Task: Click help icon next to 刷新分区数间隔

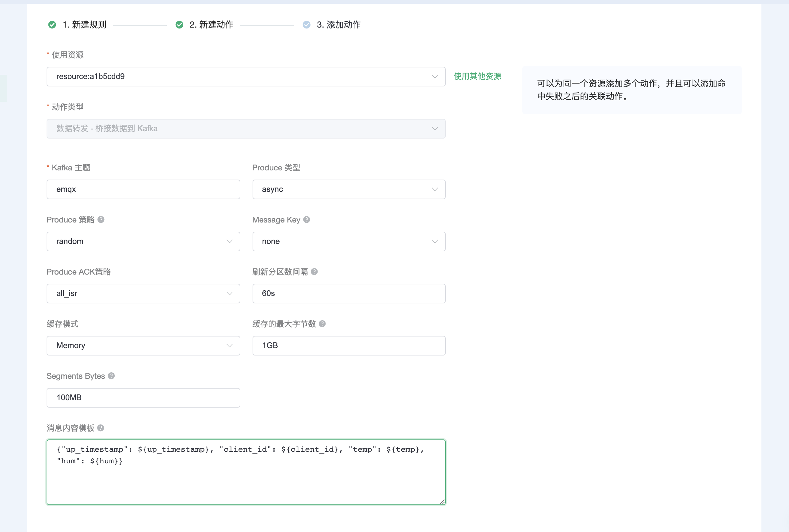Action: pyautogui.click(x=314, y=272)
